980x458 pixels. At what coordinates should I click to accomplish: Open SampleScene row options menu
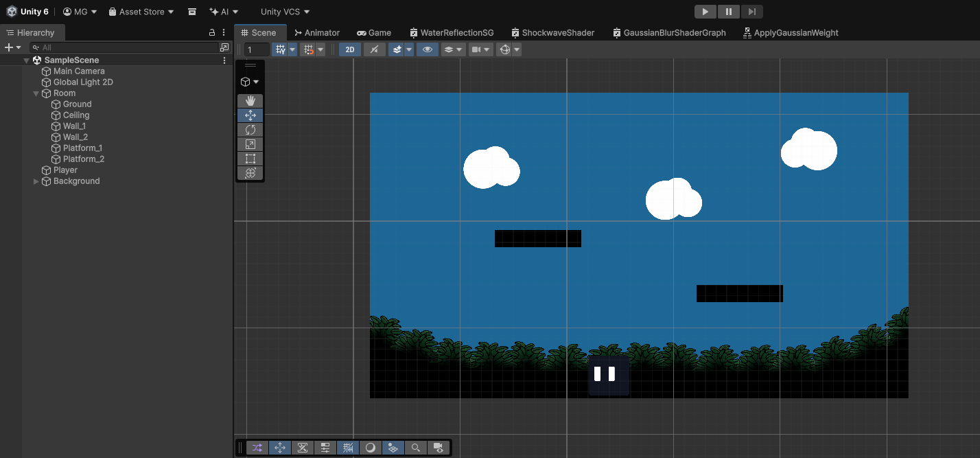point(224,60)
